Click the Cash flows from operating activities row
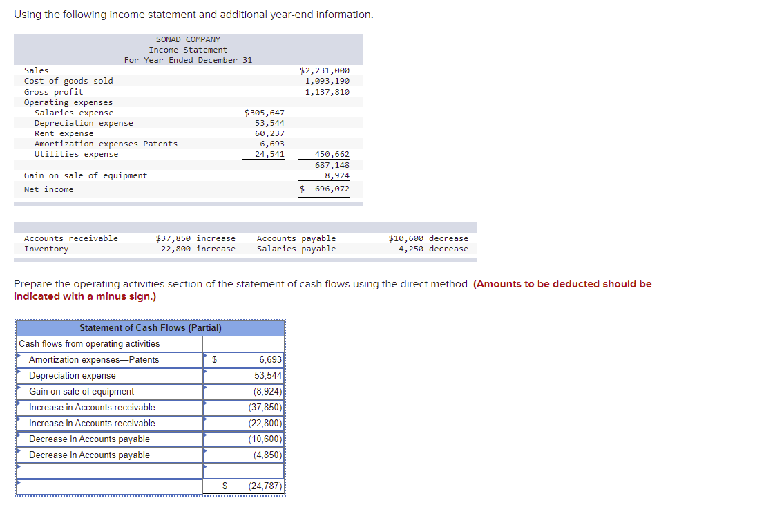The width and height of the screenshot is (764, 532). tap(111, 343)
